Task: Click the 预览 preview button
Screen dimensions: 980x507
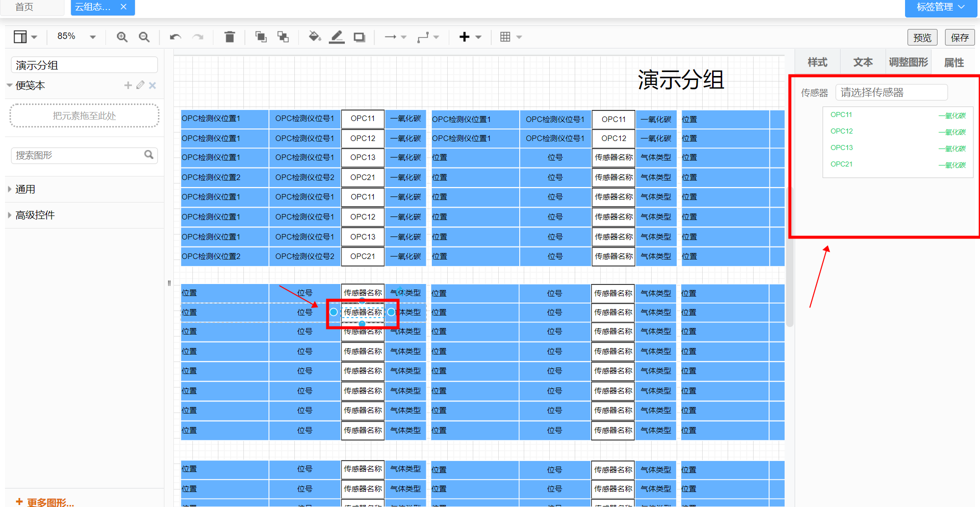Action: click(x=922, y=37)
